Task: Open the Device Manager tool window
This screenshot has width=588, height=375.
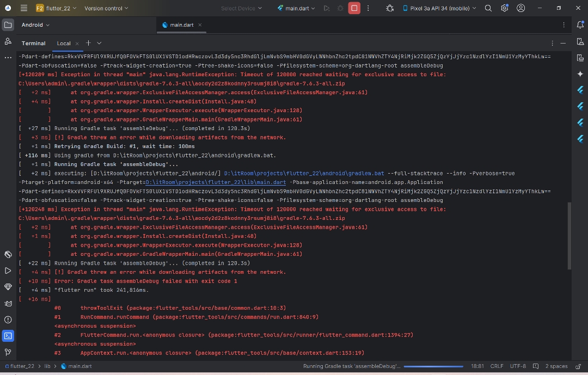Action: point(580,41)
